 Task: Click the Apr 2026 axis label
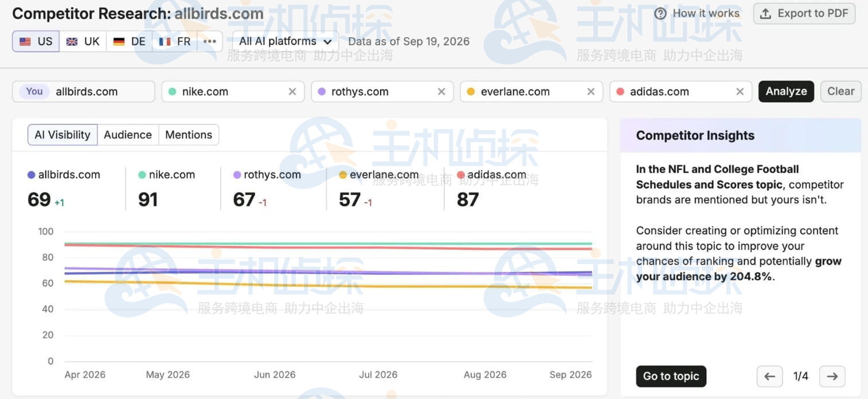(x=85, y=374)
